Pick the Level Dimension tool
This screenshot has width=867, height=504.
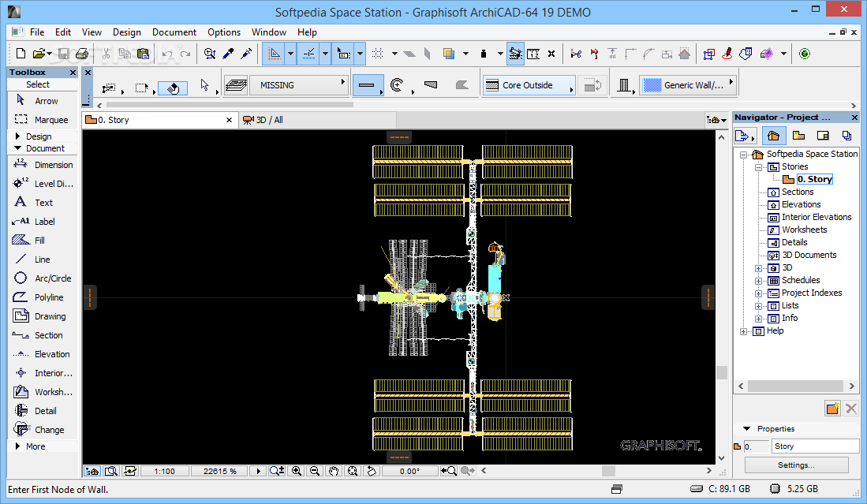click(x=42, y=184)
